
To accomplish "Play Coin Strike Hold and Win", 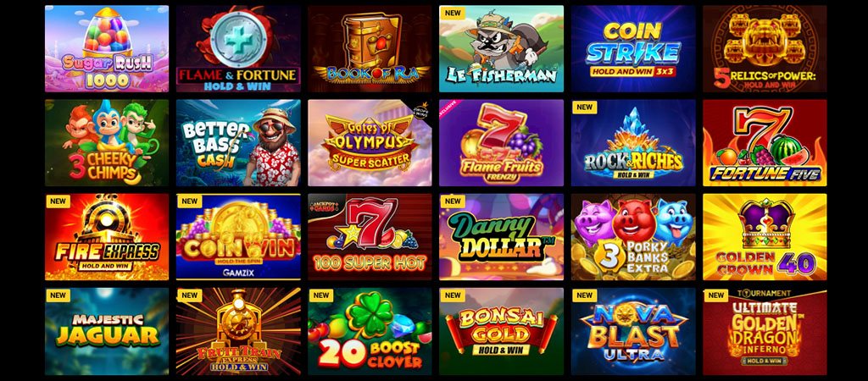I will [x=633, y=48].
